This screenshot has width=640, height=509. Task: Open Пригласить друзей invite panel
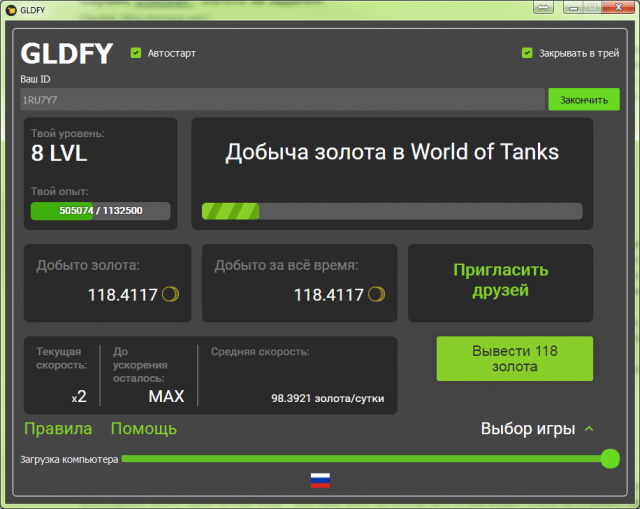[500, 283]
